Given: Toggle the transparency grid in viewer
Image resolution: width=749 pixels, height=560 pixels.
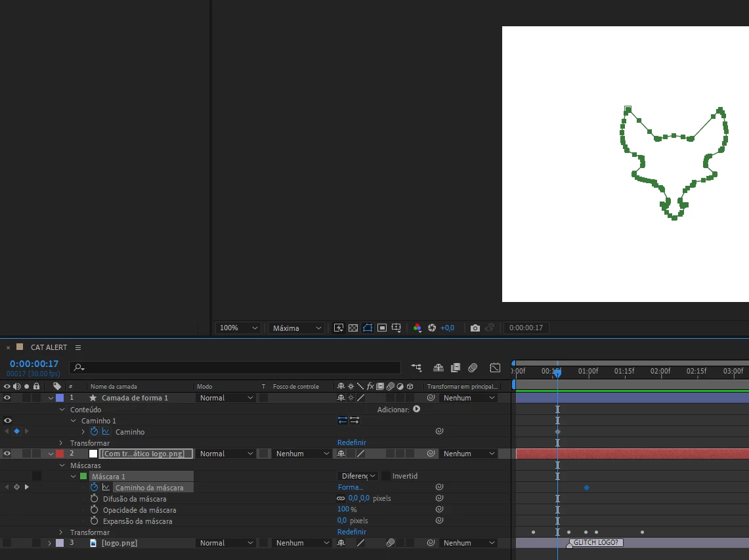Looking at the screenshot, I should [x=353, y=328].
